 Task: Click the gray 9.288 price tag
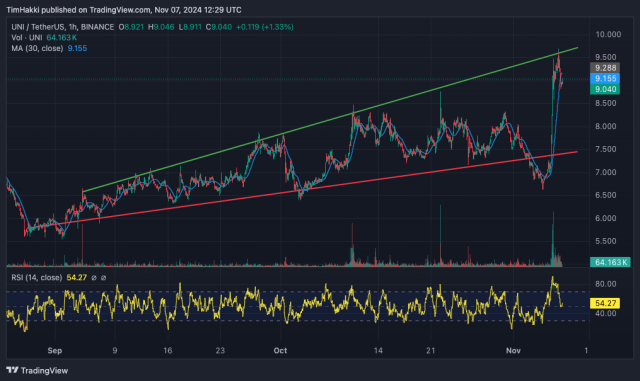pos(605,68)
